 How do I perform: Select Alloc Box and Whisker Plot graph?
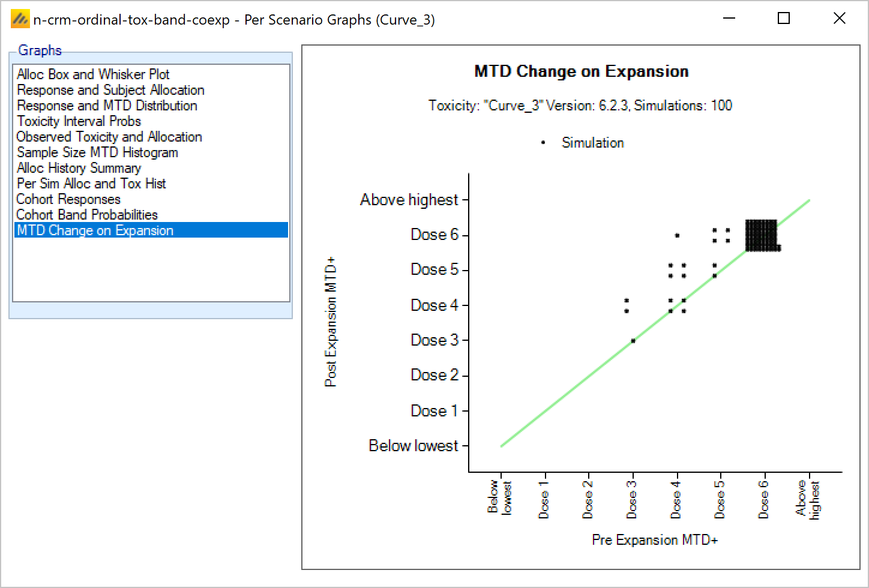tap(93, 74)
